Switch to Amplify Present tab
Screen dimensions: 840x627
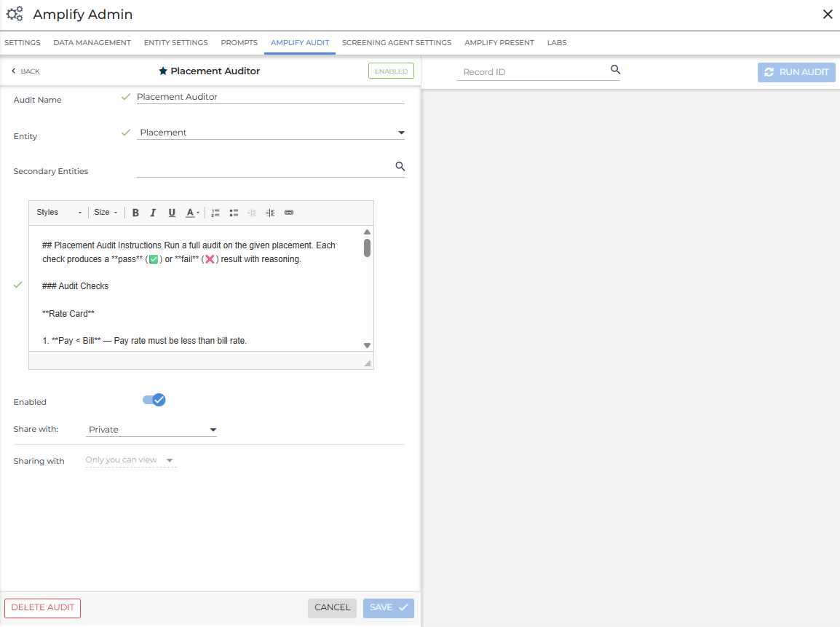click(x=499, y=42)
